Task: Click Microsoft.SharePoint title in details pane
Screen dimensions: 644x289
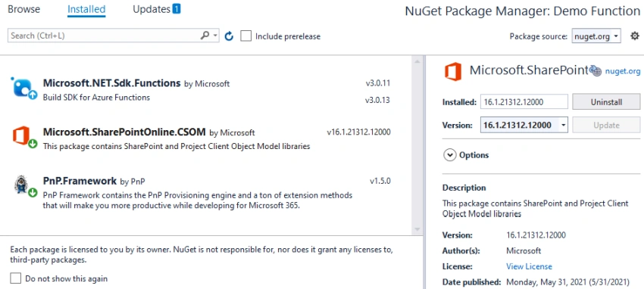Action: pos(529,70)
